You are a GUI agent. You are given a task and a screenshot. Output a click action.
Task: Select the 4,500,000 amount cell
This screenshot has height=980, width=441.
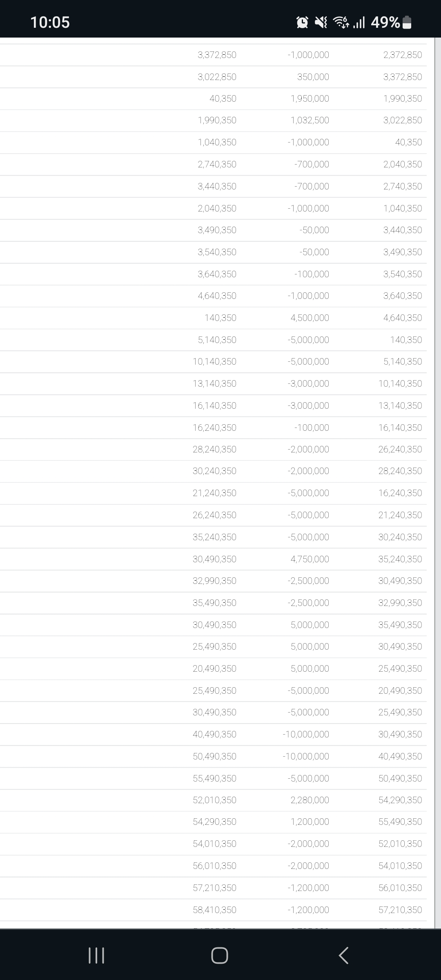310,318
